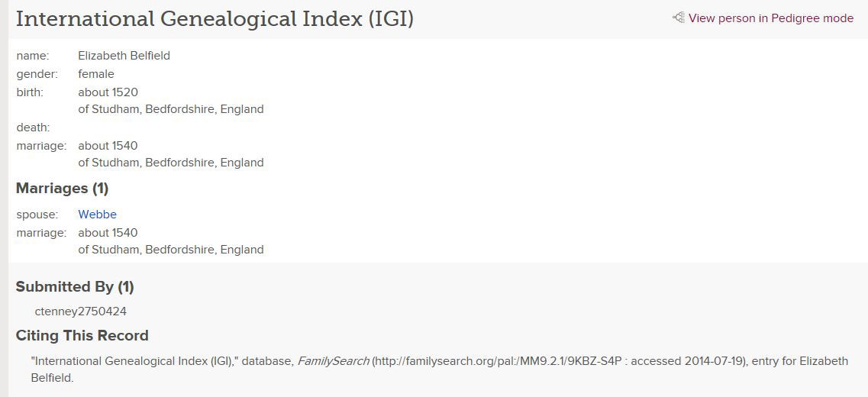Click the name field label

point(32,56)
